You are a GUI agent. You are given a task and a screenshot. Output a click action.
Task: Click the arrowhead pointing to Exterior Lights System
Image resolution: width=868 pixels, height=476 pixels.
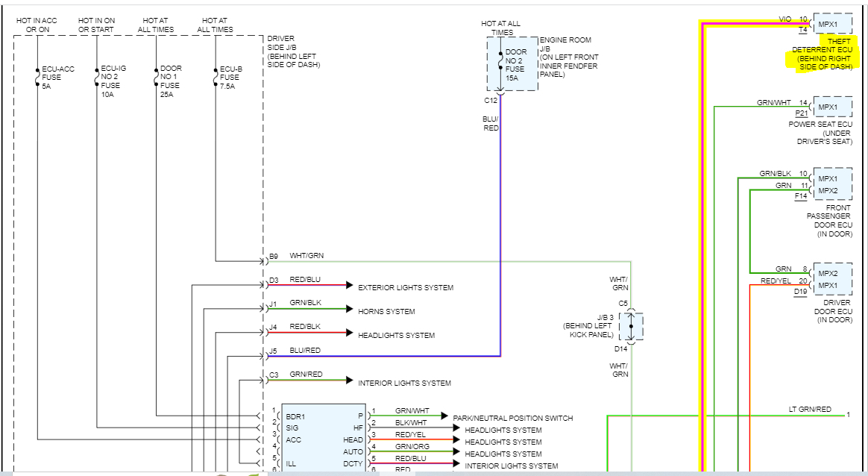tap(349, 285)
